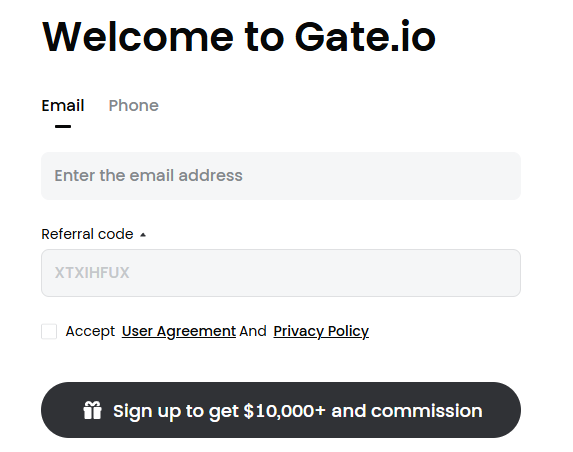Screen dimensions: 573x452
Task: Focus the email address input field
Action: coord(281,176)
